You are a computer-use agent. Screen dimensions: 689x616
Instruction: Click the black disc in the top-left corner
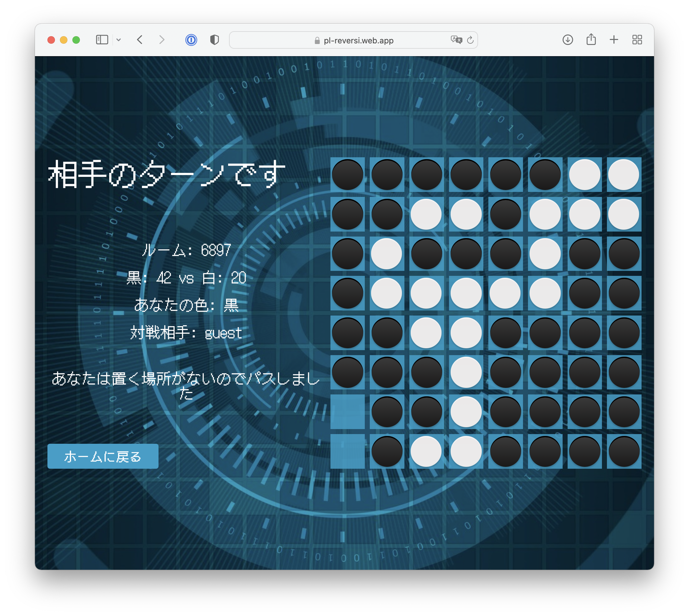tap(348, 175)
